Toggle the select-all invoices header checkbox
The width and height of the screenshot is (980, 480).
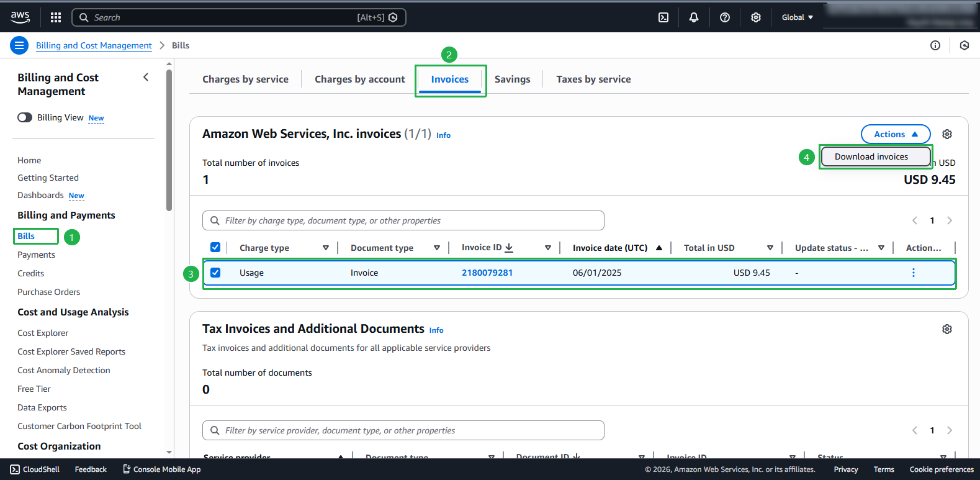215,247
